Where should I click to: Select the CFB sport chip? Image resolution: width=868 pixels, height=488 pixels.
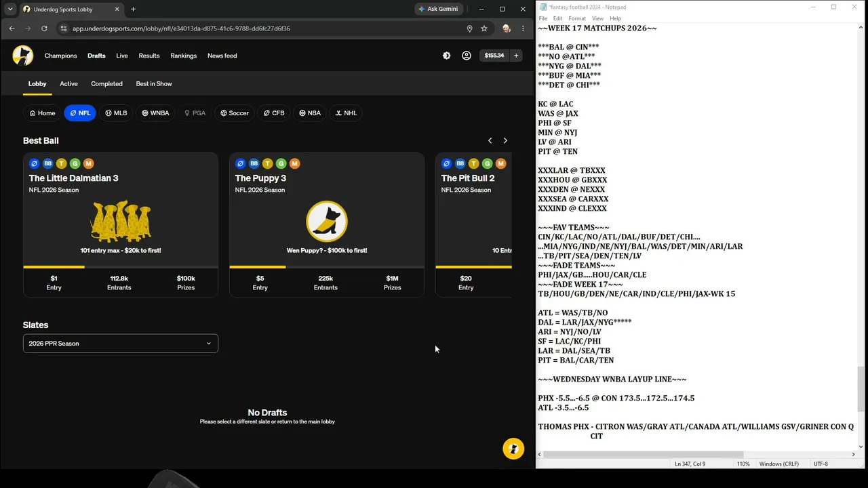274,113
